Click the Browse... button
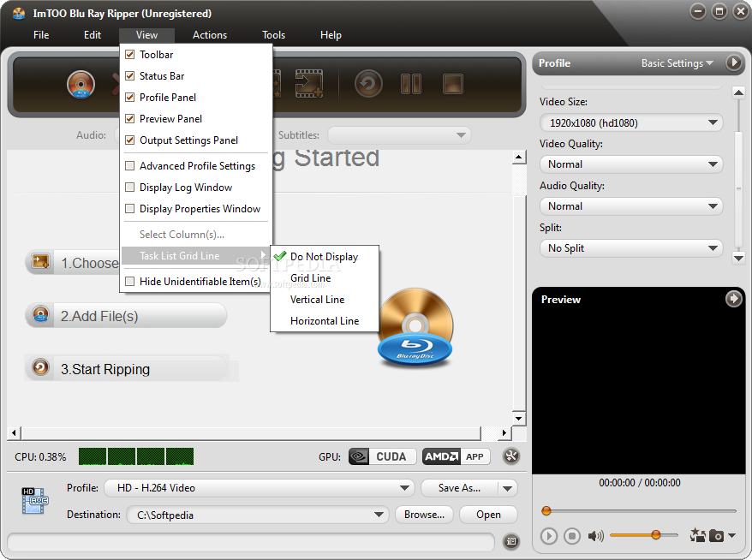Image resolution: width=752 pixels, height=560 pixels. (x=424, y=515)
